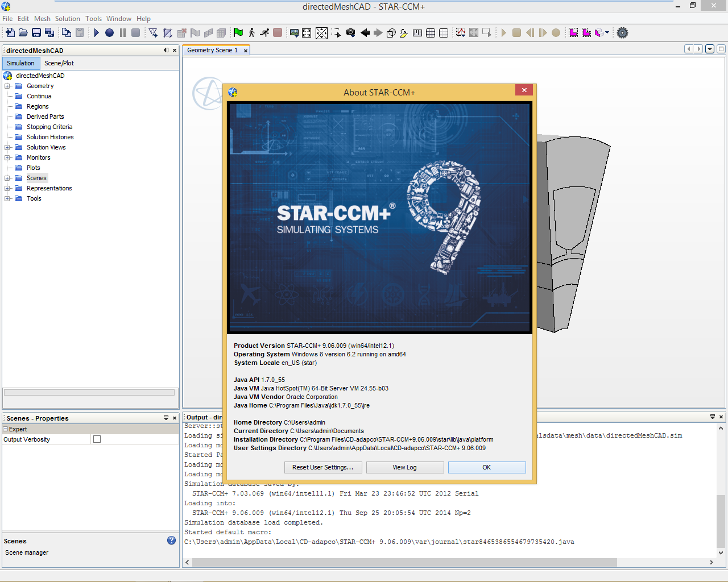
Task: Select the Stopping Criteria tree item
Action: (x=49, y=127)
